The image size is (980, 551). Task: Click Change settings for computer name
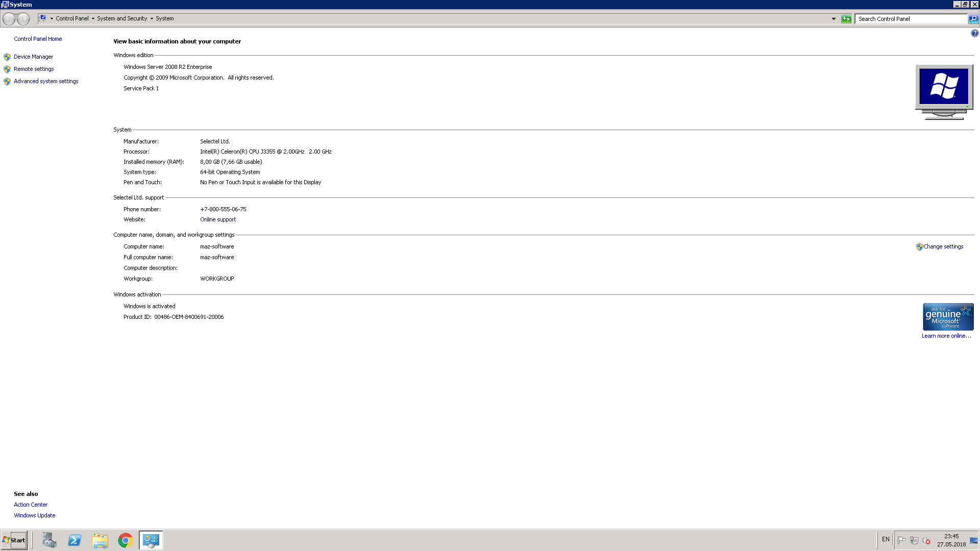click(x=943, y=246)
